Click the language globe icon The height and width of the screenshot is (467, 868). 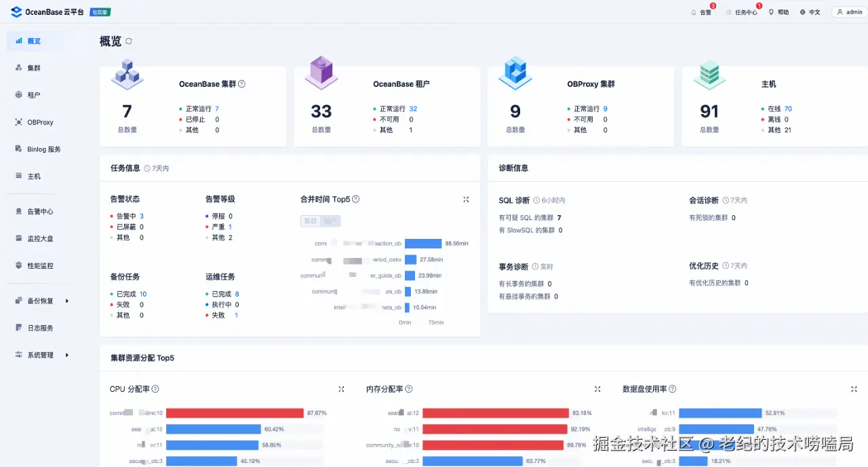(803, 12)
